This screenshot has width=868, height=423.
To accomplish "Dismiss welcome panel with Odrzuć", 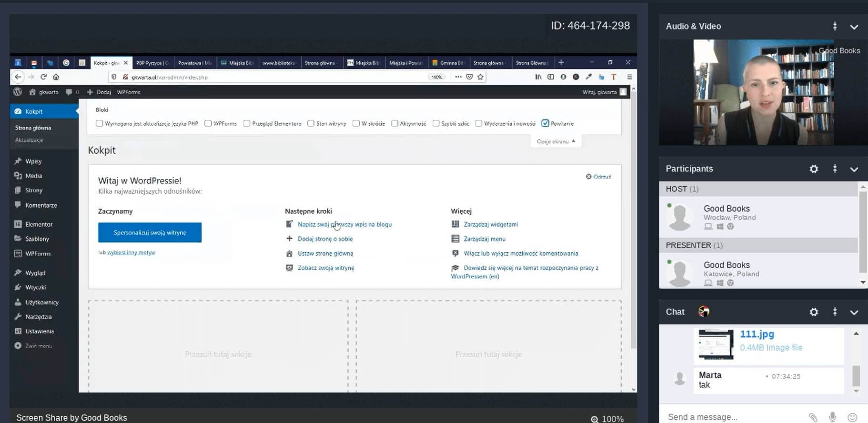I will click(598, 176).
